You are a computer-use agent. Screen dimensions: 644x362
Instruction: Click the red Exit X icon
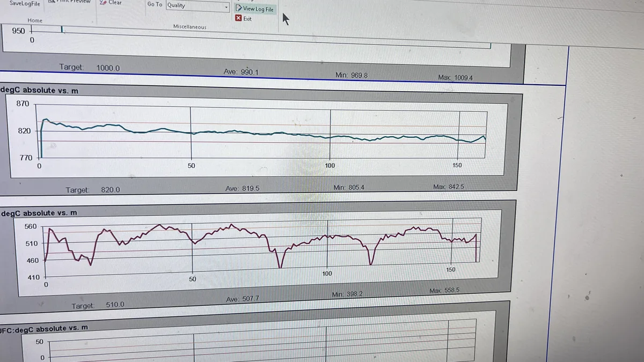(238, 18)
